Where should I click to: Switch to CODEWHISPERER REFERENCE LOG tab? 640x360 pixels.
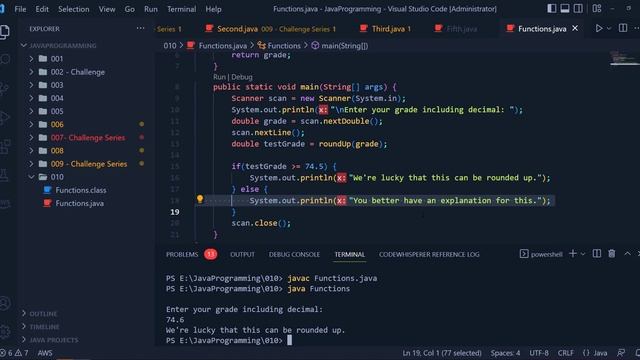pyautogui.click(x=429, y=254)
